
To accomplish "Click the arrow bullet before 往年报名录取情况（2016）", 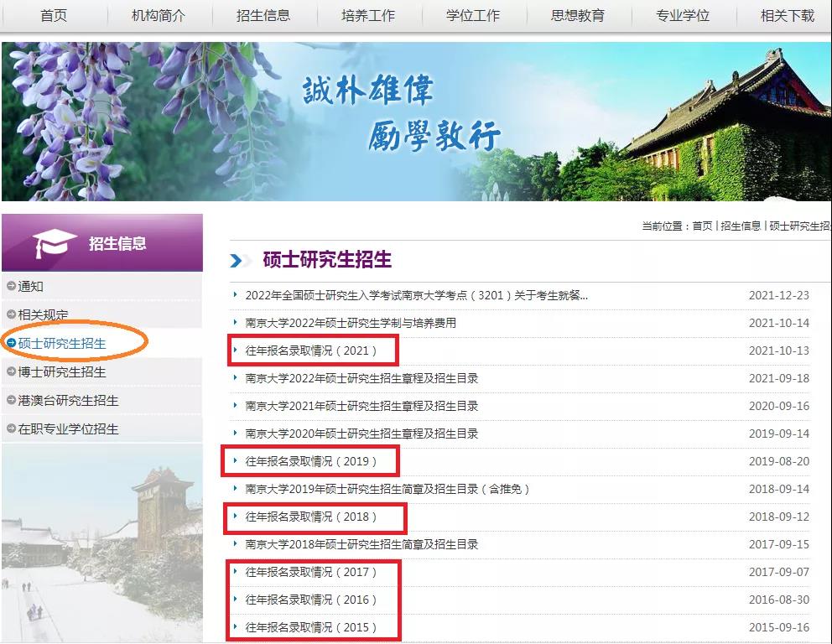I will pyautogui.click(x=235, y=599).
